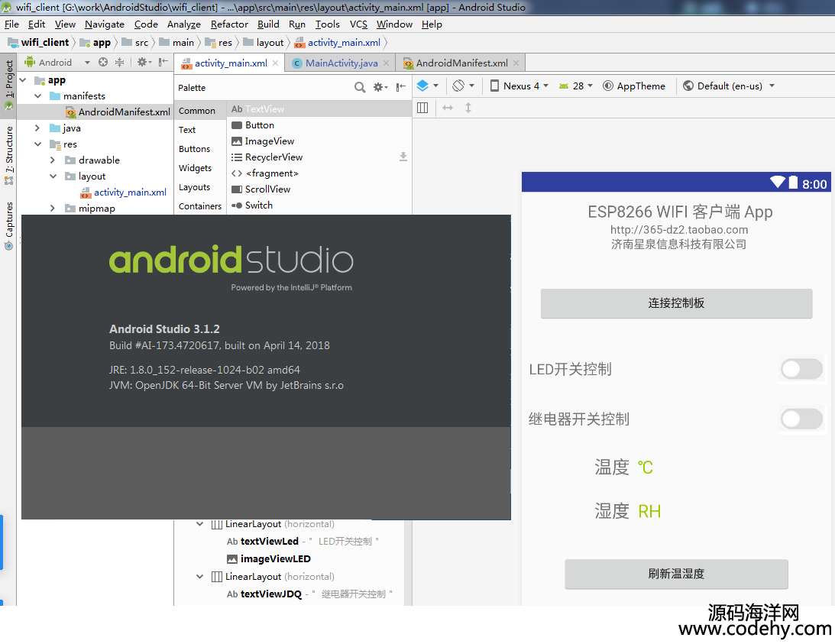Select AndroidManifest.xml in project tree
Viewport: 835px width, 644px height.
(118, 112)
